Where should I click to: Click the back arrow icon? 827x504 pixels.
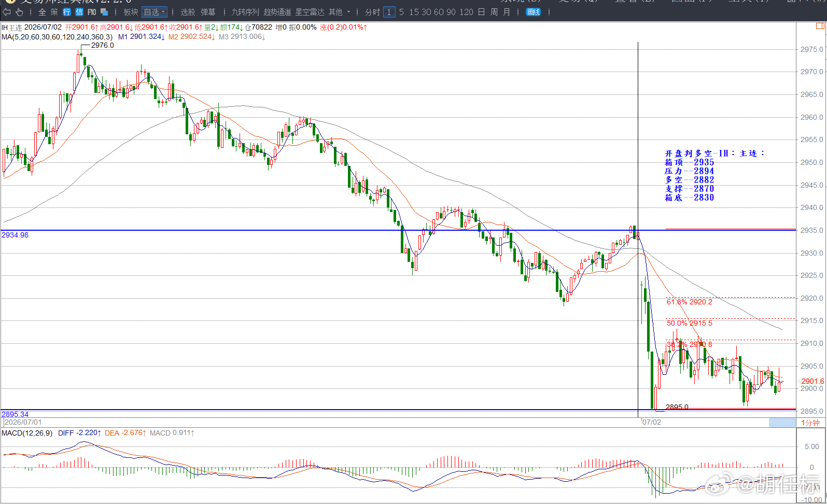click(x=7, y=12)
